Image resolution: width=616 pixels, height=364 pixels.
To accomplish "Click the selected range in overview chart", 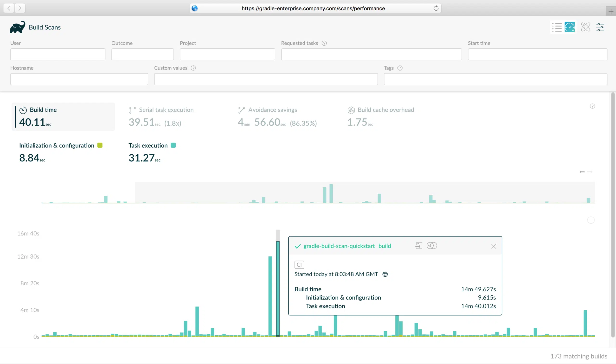I will click(365, 192).
